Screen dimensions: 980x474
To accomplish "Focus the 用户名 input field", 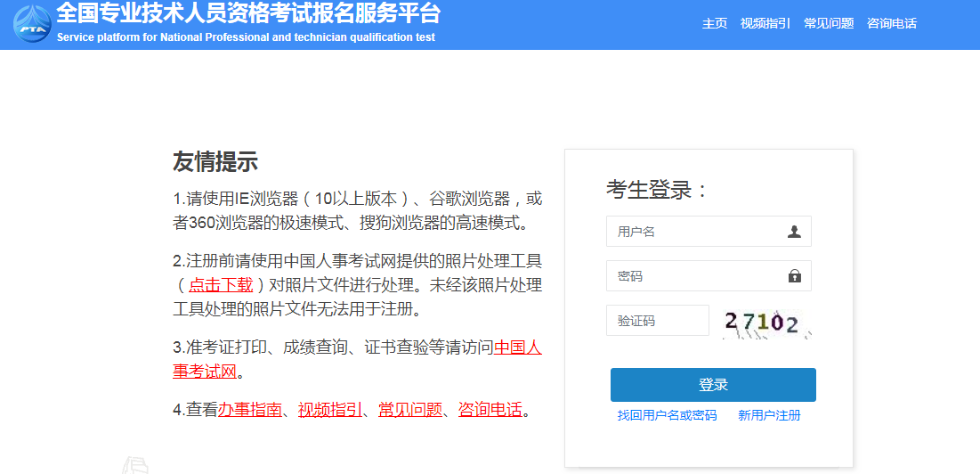I will click(x=694, y=232).
